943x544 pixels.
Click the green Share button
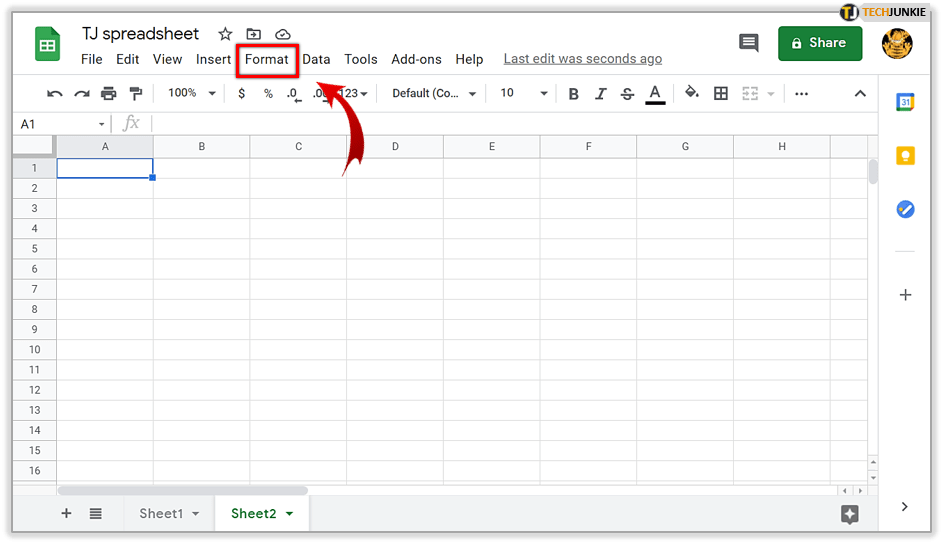click(x=819, y=43)
